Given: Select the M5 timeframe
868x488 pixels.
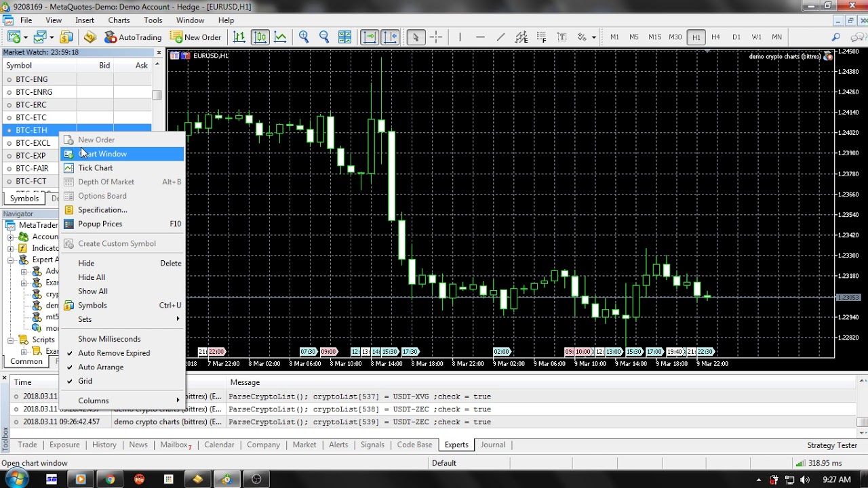Looking at the screenshot, I should 634,37.
